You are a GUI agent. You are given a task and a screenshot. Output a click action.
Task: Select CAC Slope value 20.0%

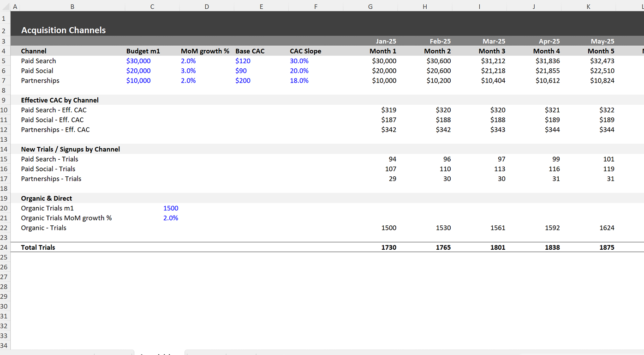299,71
